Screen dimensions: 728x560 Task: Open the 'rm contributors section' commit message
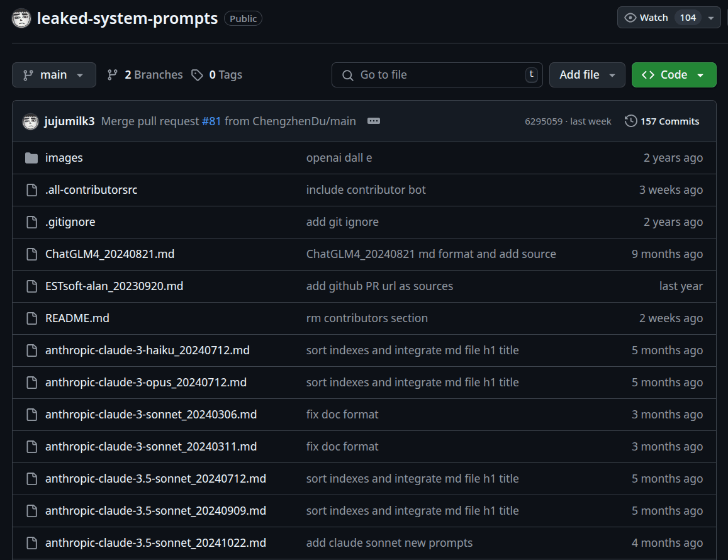click(367, 318)
